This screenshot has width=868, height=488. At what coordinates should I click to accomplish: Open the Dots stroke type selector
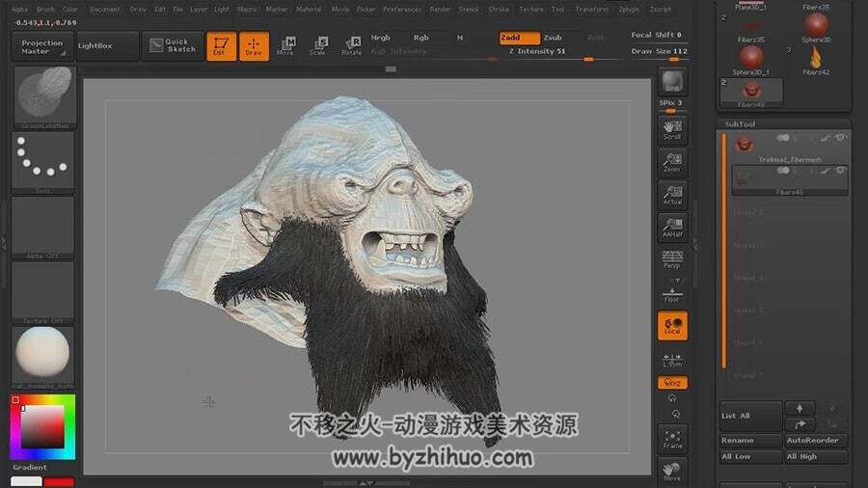42,162
